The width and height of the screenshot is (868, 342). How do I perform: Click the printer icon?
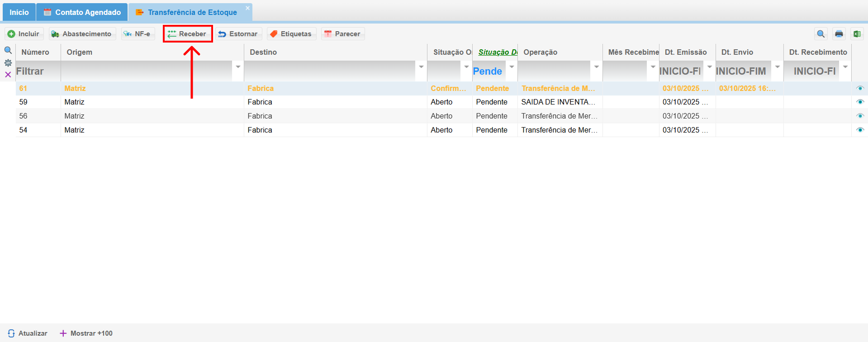(x=839, y=34)
